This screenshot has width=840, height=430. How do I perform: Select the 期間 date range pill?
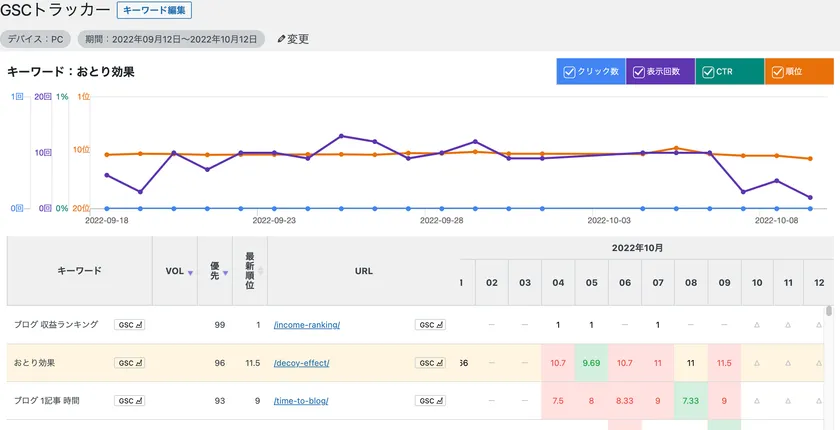(x=171, y=39)
